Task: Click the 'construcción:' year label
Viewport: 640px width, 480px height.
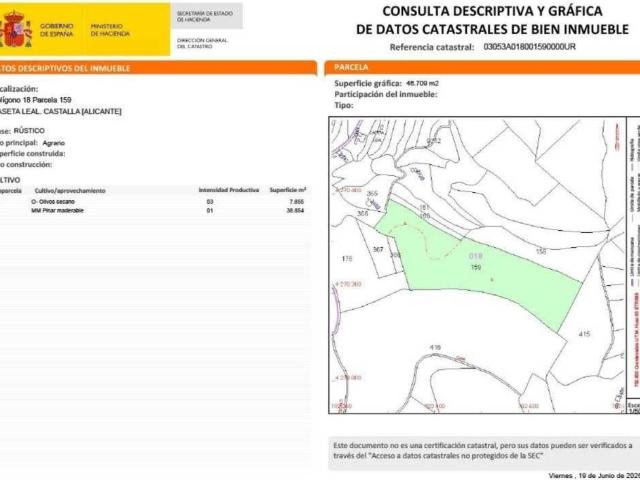Action: click(x=29, y=165)
